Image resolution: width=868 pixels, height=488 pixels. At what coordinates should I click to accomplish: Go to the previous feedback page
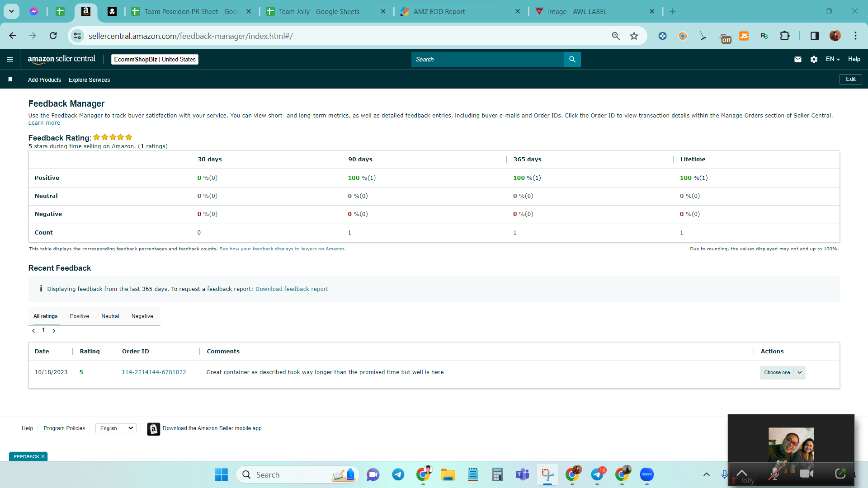click(33, 331)
